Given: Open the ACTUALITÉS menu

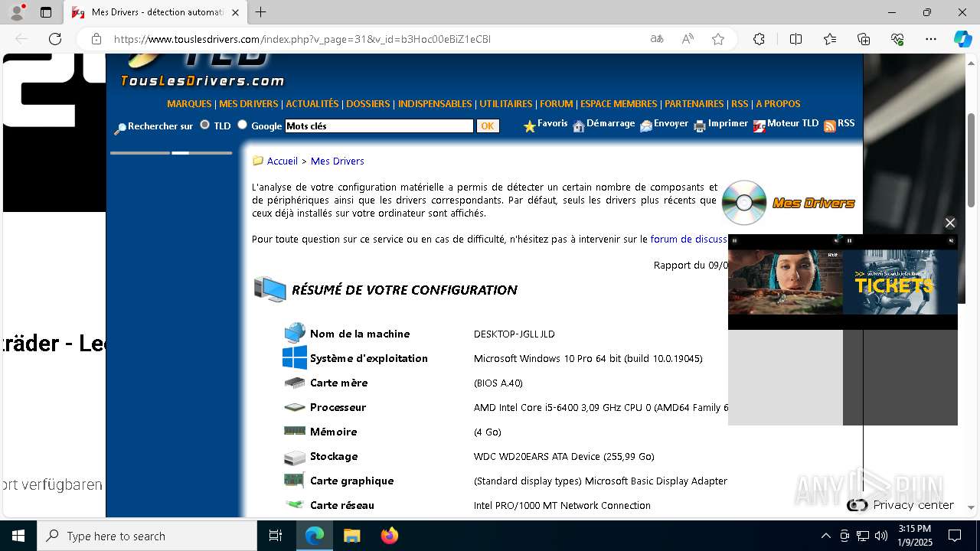Looking at the screenshot, I should pos(312,104).
